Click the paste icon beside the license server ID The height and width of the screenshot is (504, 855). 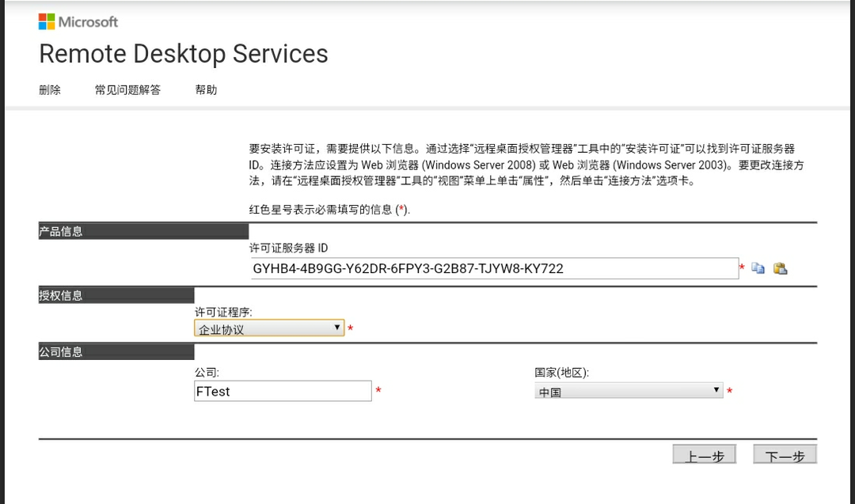[781, 268]
